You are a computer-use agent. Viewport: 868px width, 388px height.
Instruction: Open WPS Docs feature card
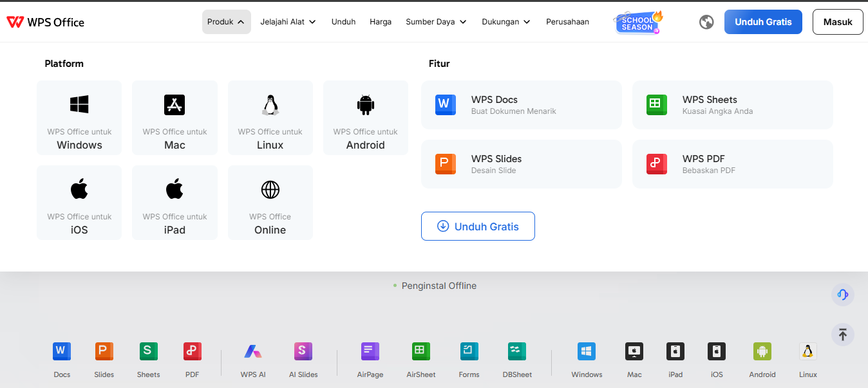(x=522, y=105)
